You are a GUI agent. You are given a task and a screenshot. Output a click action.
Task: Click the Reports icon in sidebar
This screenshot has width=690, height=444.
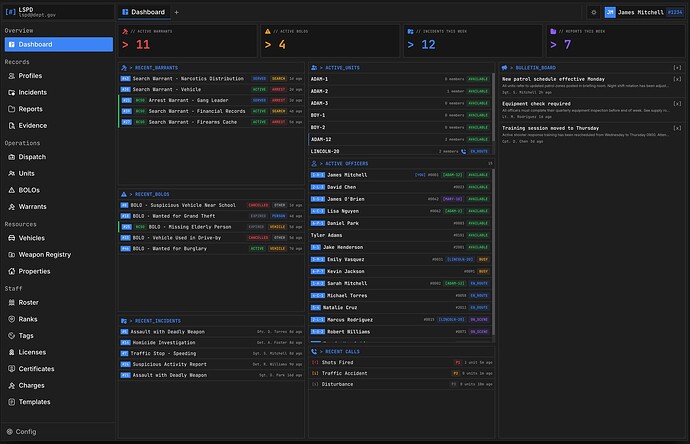[11, 109]
